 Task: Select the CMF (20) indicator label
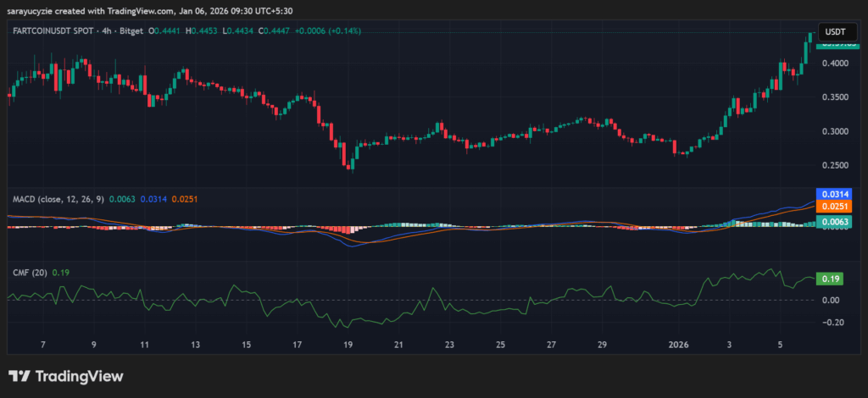tap(29, 272)
